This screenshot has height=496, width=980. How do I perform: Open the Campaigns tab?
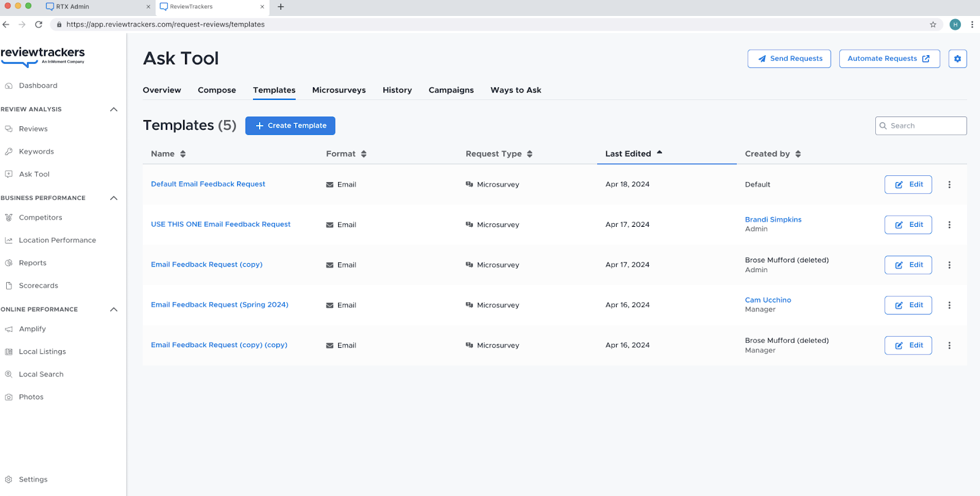pyautogui.click(x=451, y=90)
